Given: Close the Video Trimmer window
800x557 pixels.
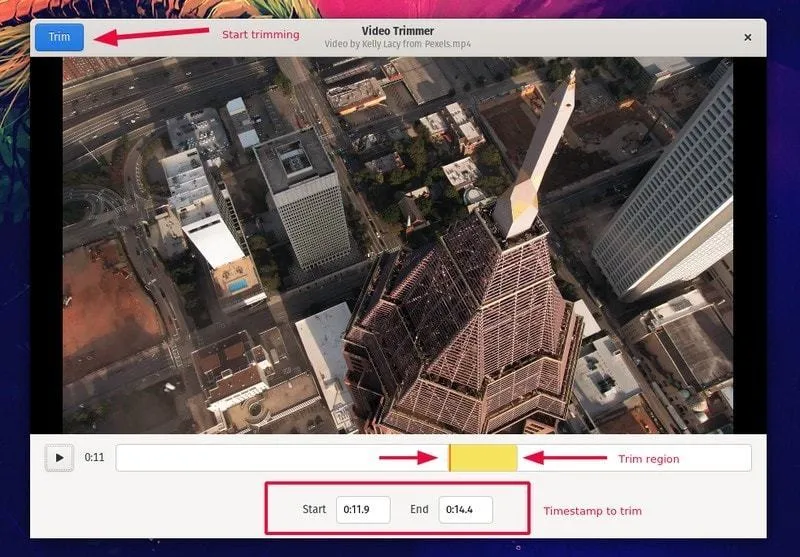Looking at the screenshot, I should [747, 37].
